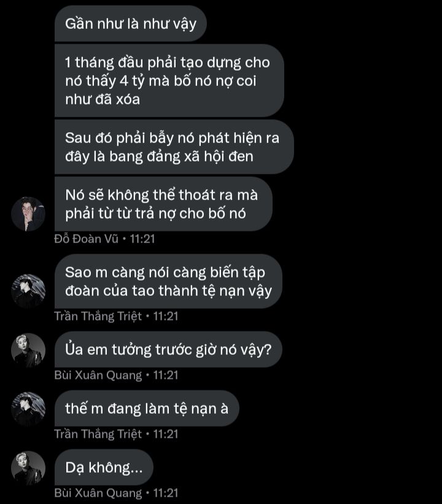Select avatar next to 'thế m đang làm tệ nạn à'

click(28, 409)
